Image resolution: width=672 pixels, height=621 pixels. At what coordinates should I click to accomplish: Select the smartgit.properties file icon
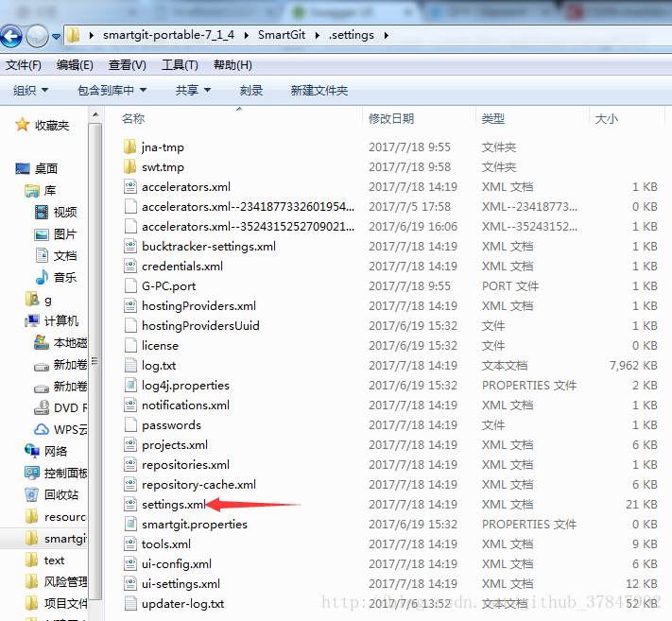tap(130, 525)
